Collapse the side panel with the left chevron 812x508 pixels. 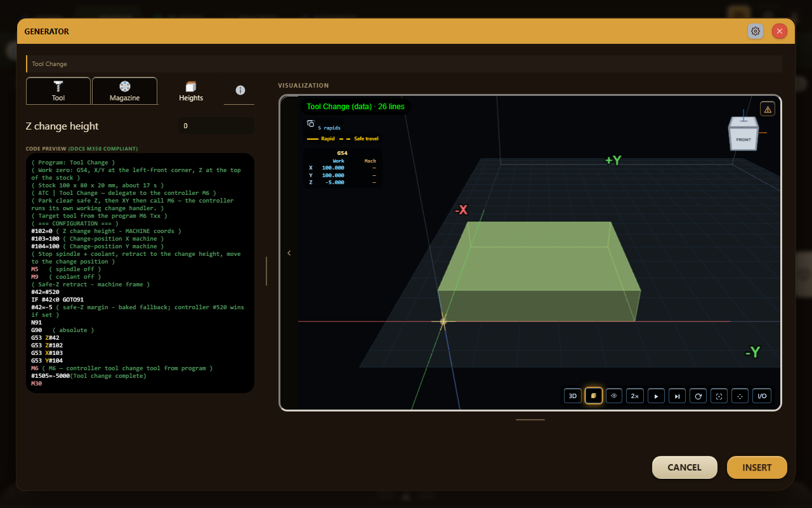click(289, 253)
